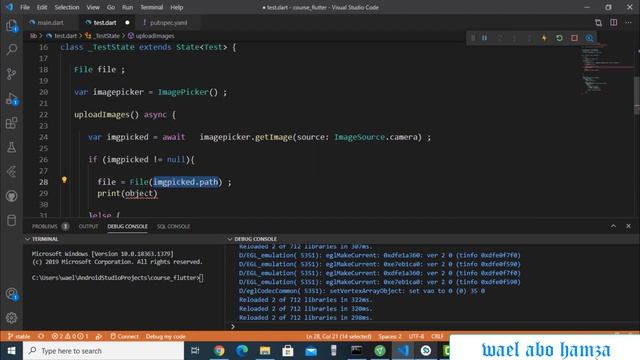Open the View menu
The width and height of the screenshot is (640, 360).
coord(93,7)
